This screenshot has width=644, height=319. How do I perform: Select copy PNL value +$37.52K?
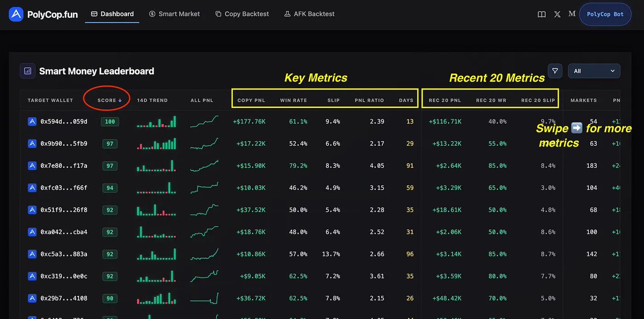(251, 210)
